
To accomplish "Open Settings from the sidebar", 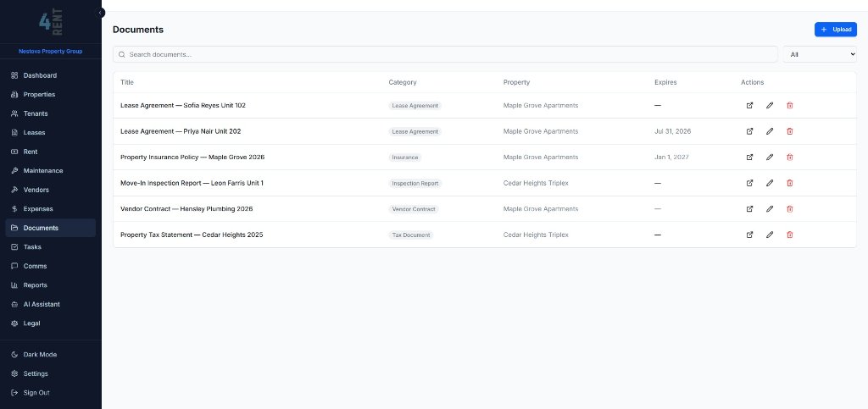I will tap(50, 373).
